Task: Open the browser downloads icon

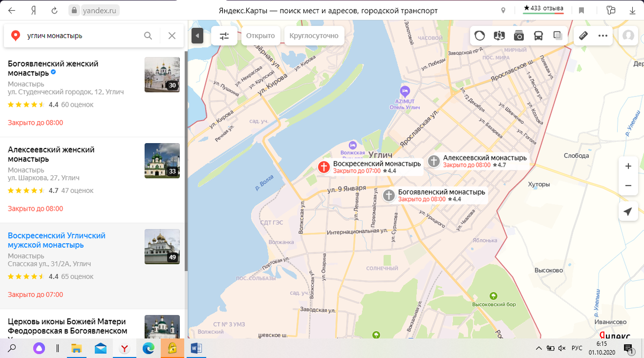Action: click(632, 10)
